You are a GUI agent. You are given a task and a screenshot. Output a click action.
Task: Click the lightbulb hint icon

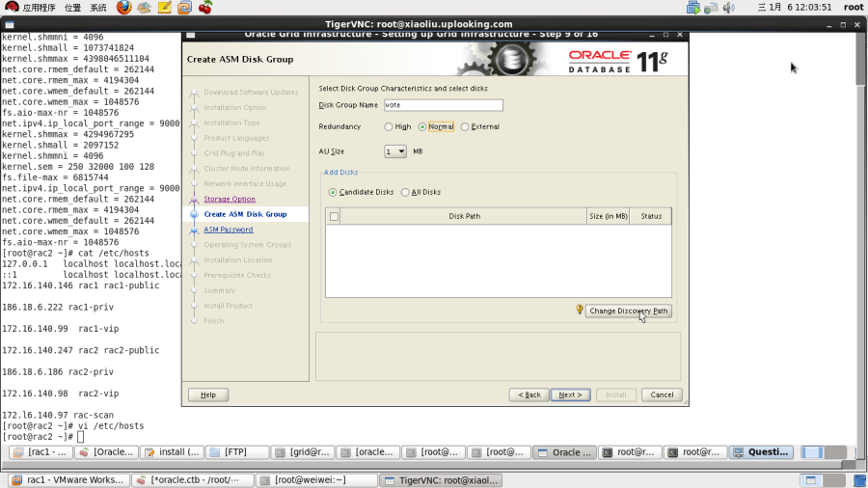tap(579, 310)
